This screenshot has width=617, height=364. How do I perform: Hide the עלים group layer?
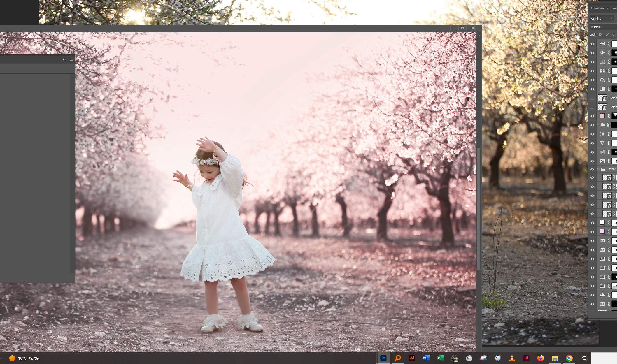[x=592, y=169]
